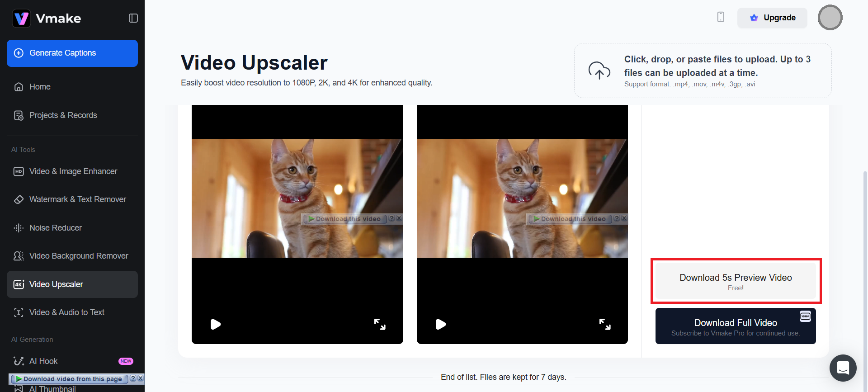This screenshot has width=868, height=392.
Task: Open the user profile avatar
Action: (x=830, y=18)
